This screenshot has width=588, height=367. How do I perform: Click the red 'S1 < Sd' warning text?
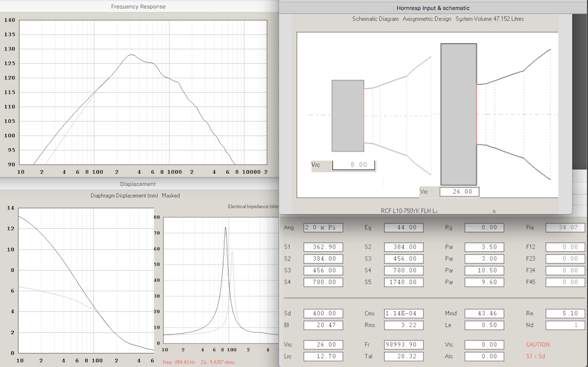tap(536, 356)
